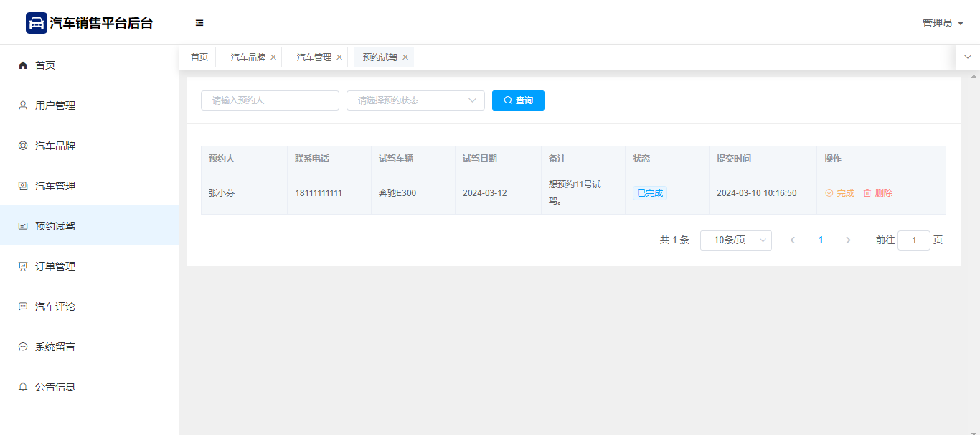
Task: Open 汽车评论 sidebar item
Action: pos(55,307)
